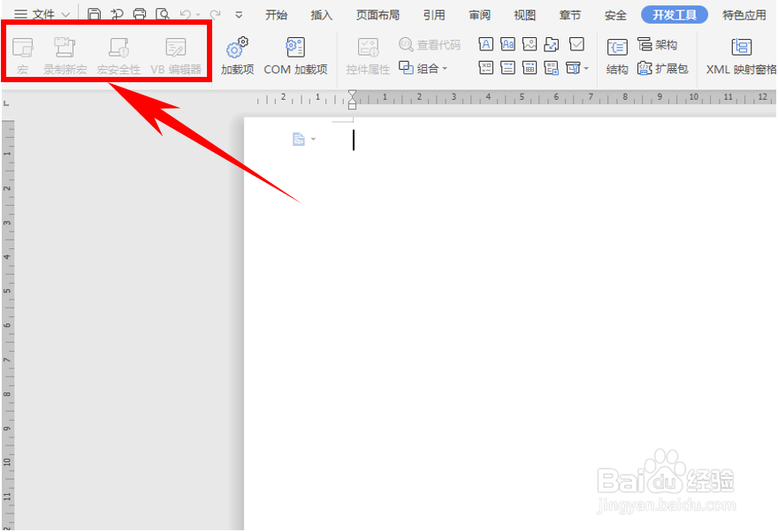The image size is (778, 532).
Task: Expand the 组合 group dropdown
Action: 445,68
